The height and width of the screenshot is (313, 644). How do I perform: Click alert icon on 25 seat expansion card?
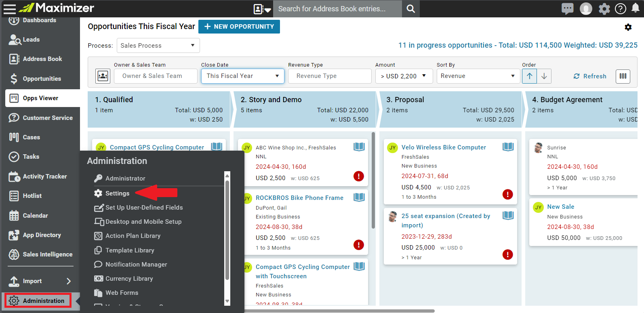[507, 254]
